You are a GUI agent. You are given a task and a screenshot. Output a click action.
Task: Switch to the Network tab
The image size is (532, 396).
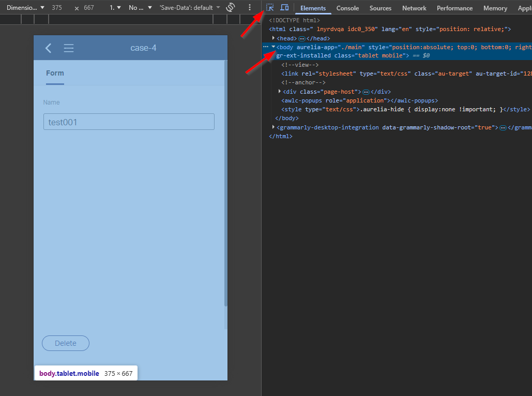coord(414,8)
